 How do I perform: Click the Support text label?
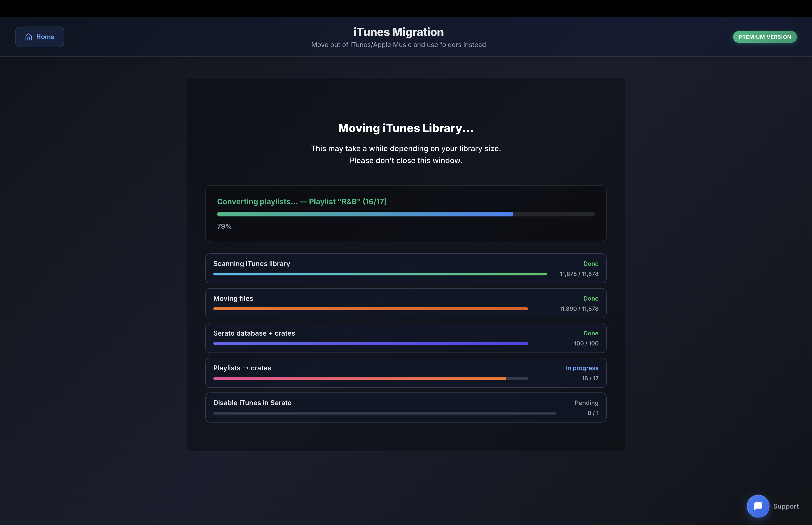pos(785,506)
